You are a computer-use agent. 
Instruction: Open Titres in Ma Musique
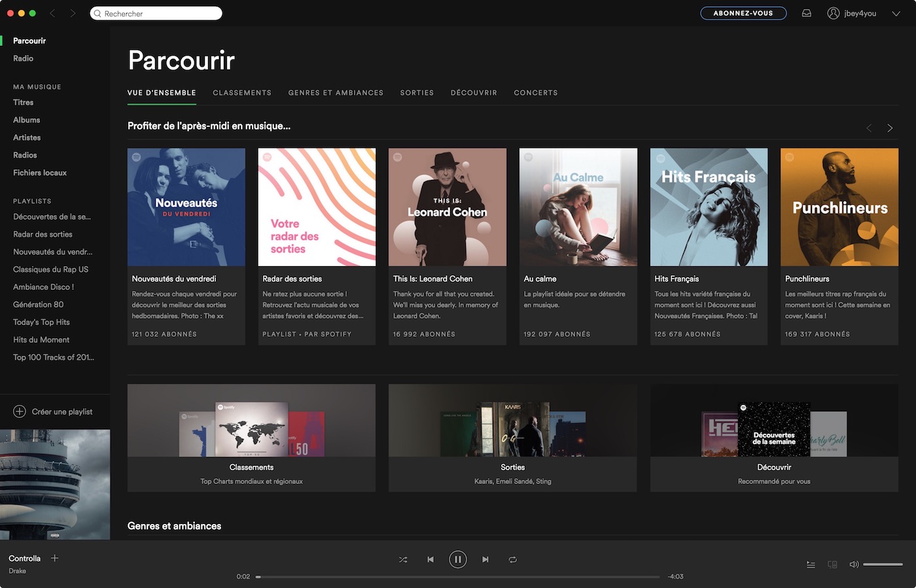coord(23,102)
